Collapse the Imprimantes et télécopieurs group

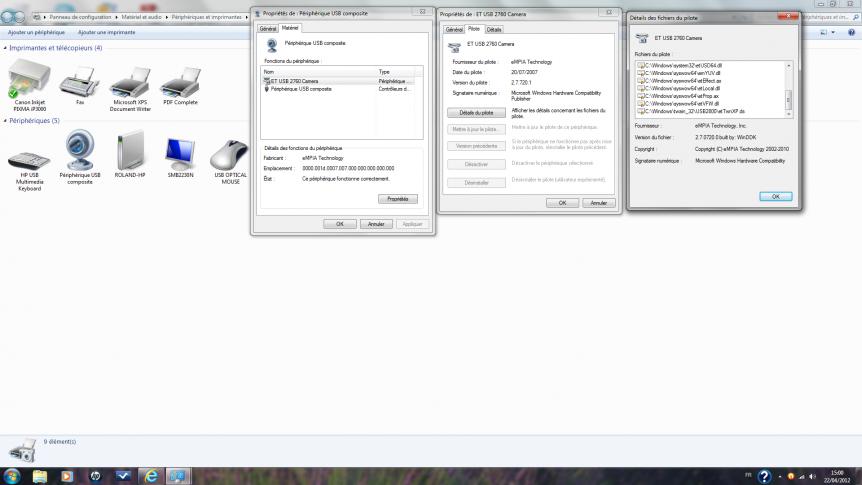click(5, 48)
